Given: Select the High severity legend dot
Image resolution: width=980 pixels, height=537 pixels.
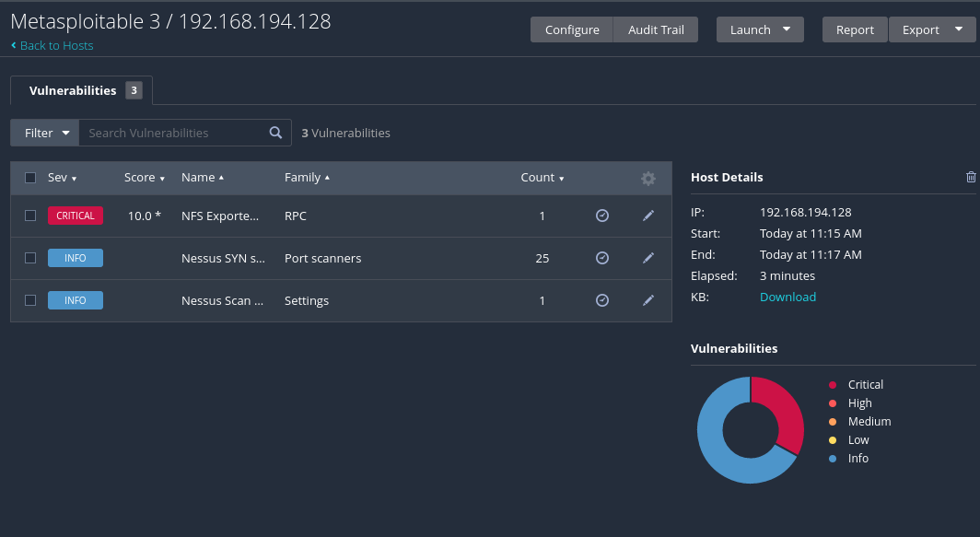Looking at the screenshot, I should (833, 403).
